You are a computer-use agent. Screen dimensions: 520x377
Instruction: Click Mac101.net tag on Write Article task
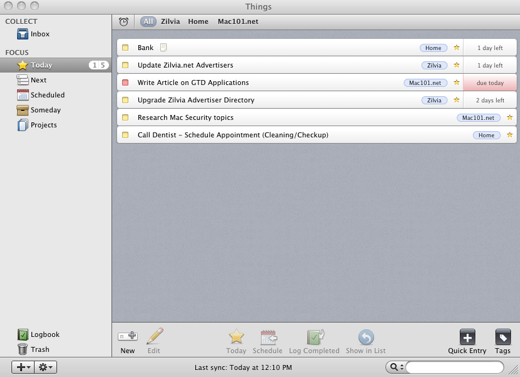pos(425,83)
